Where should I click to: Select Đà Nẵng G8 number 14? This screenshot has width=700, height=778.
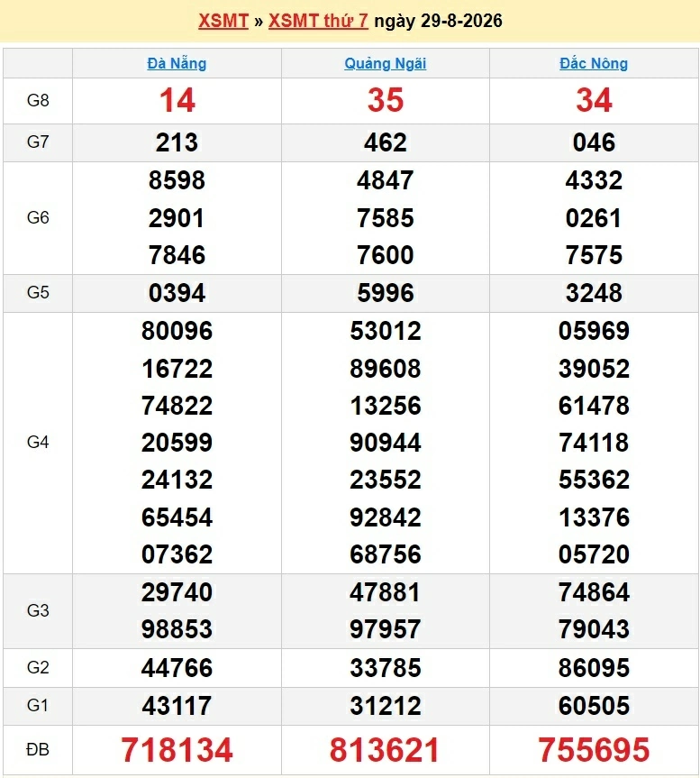tap(177, 100)
